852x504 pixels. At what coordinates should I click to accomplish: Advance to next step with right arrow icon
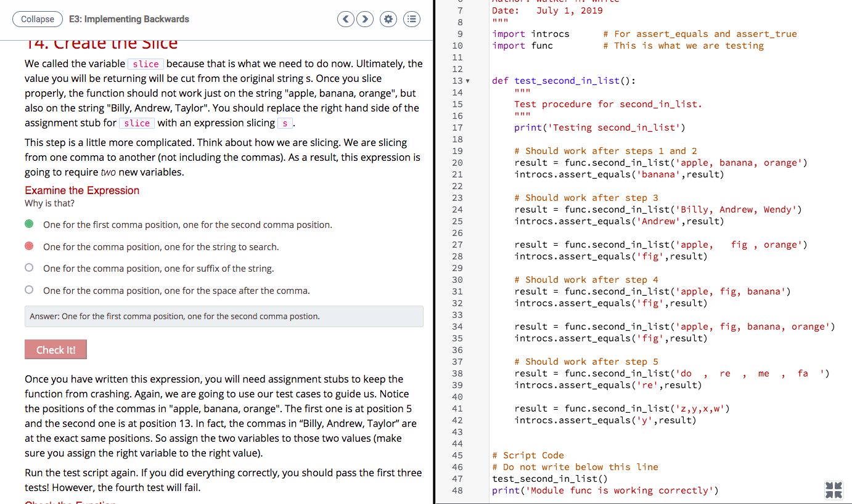pos(365,19)
